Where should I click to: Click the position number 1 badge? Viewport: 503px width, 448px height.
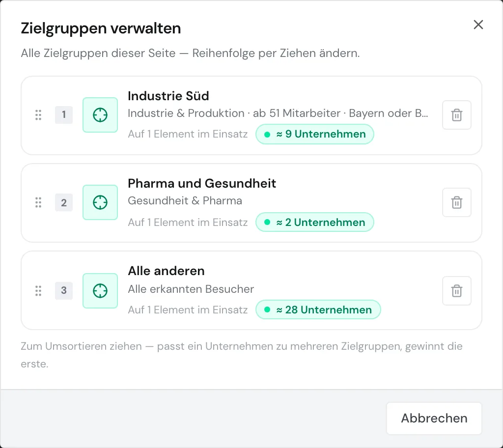(x=64, y=115)
